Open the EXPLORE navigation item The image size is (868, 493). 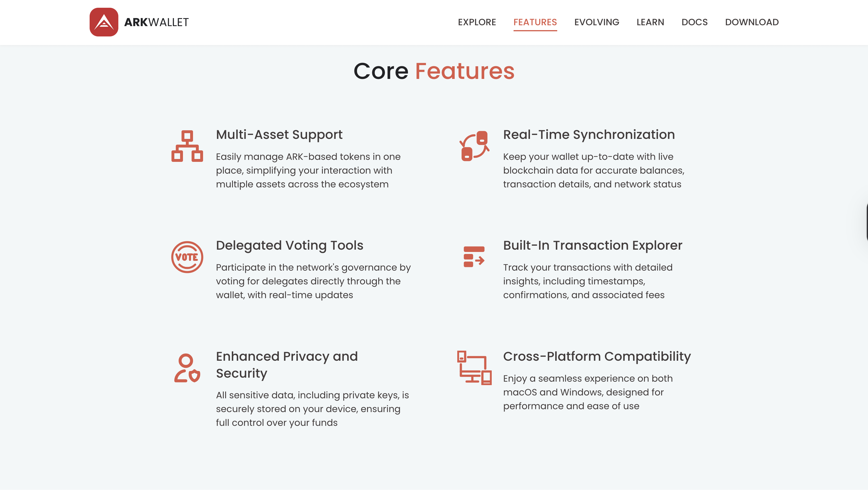point(477,22)
